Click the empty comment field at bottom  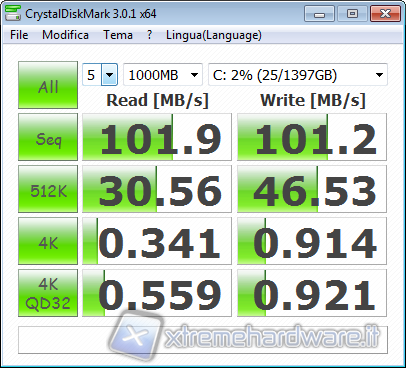[203, 340]
